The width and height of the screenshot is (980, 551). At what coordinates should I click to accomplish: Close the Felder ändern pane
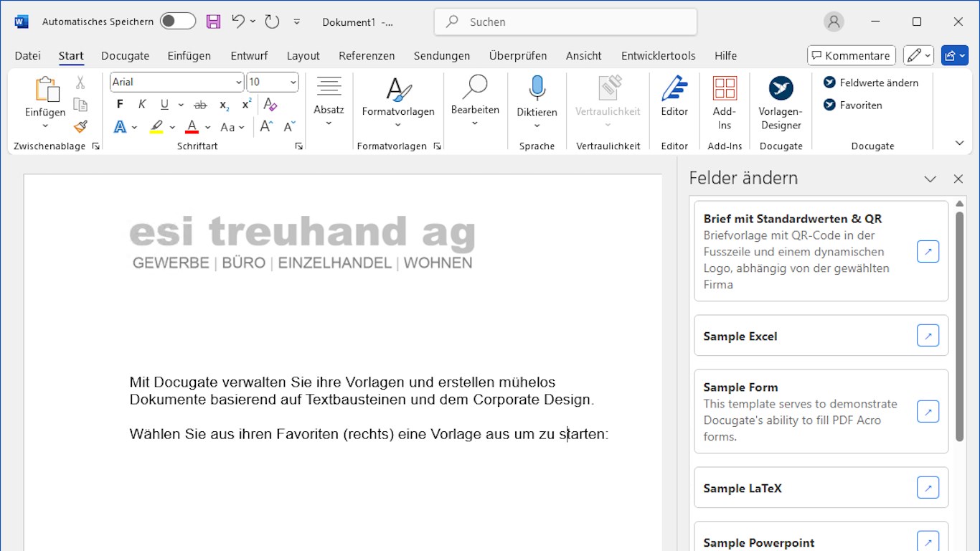tap(958, 179)
